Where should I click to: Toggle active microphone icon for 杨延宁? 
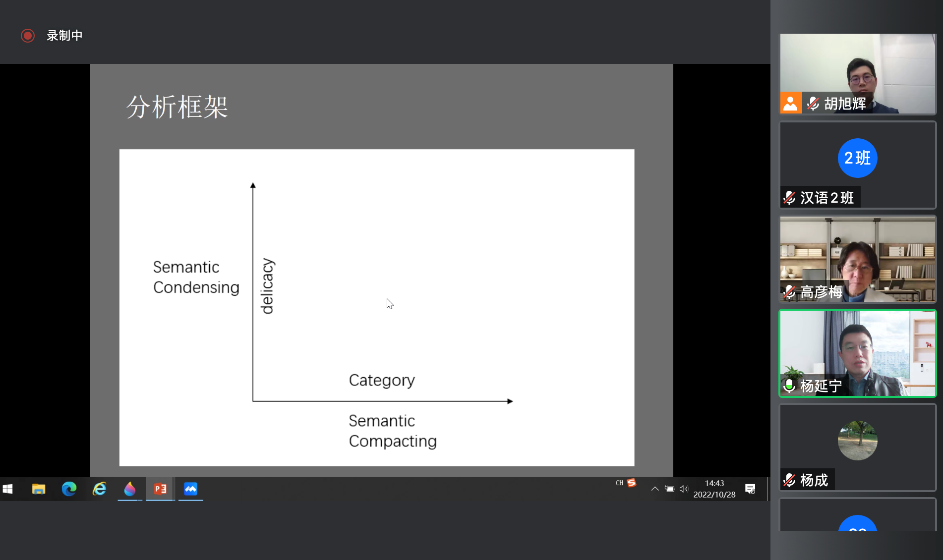789,386
